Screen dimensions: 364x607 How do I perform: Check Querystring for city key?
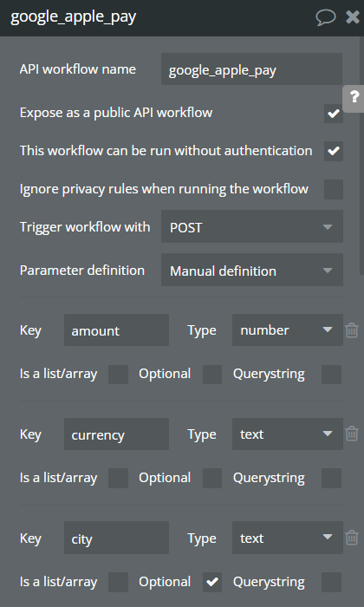pos(332,582)
